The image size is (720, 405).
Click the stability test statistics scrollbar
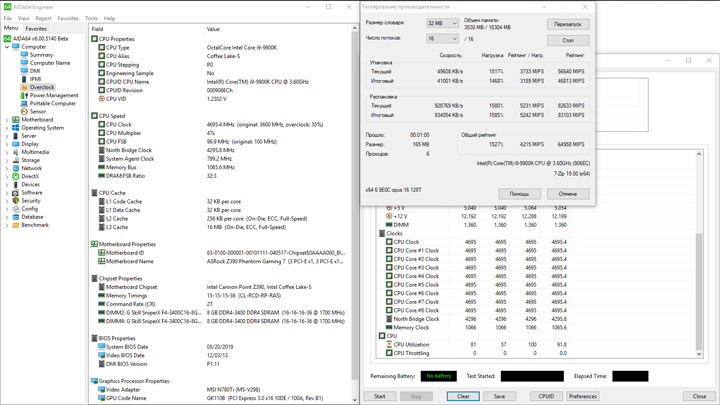699,254
